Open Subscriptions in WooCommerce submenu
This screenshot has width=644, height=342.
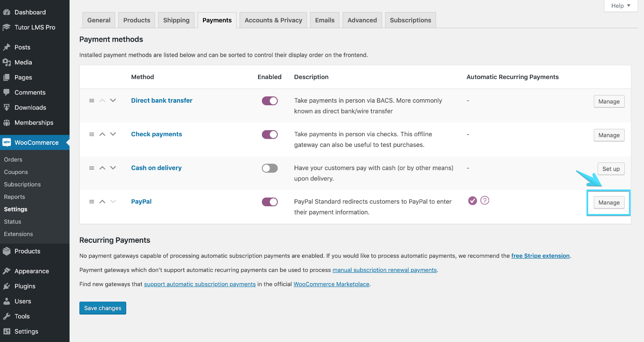tap(22, 184)
